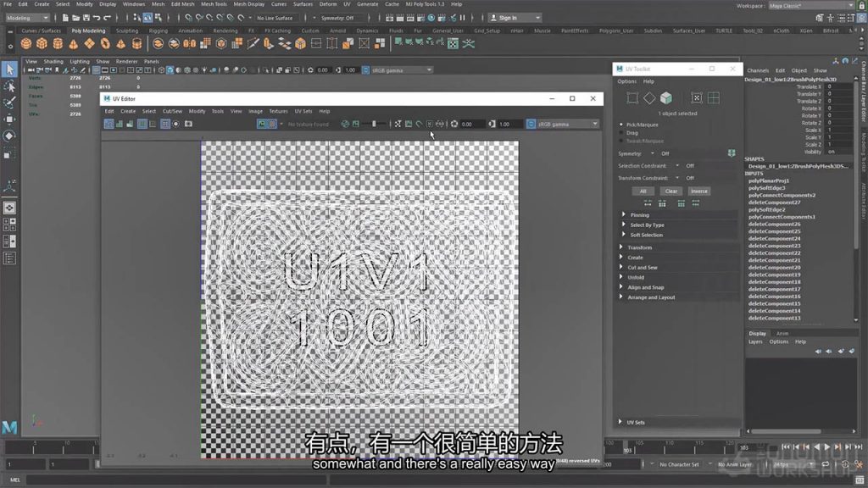Activate the Paint Selection tool
Viewport: 868px width, 488px height.
[x=9, y=103]
